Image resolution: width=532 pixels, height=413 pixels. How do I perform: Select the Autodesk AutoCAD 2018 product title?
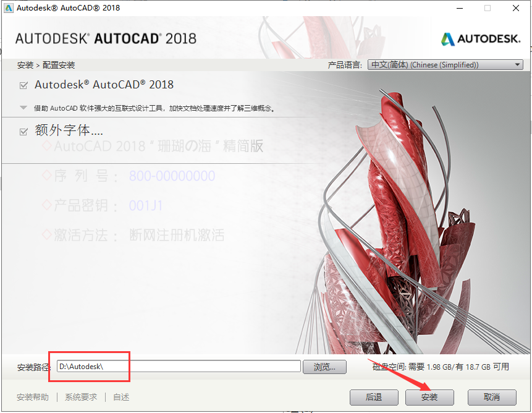pyautogui.click(x=104, y=85)
